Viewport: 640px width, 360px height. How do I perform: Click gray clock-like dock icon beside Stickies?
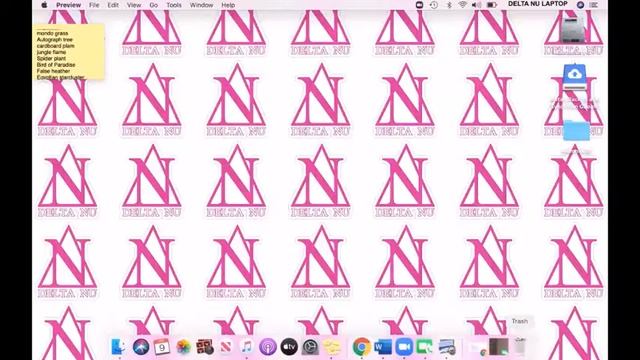(310, 347)
